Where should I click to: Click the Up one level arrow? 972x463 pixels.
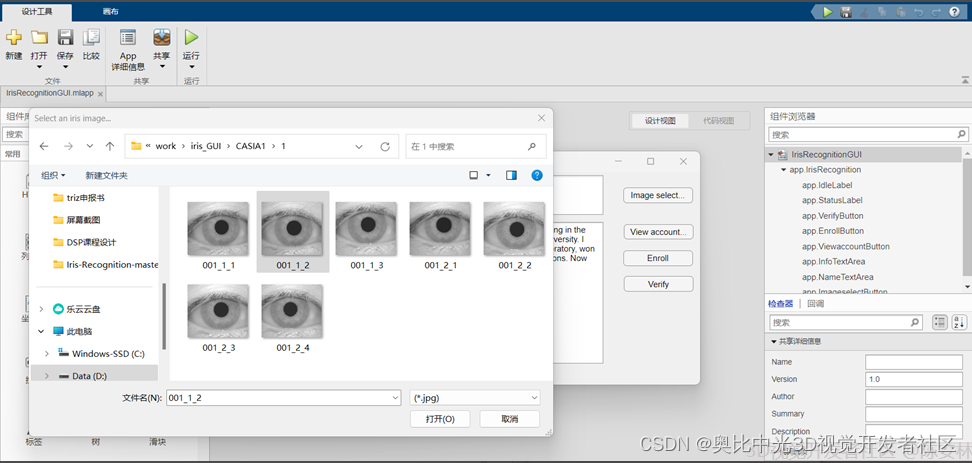[110, 146]
